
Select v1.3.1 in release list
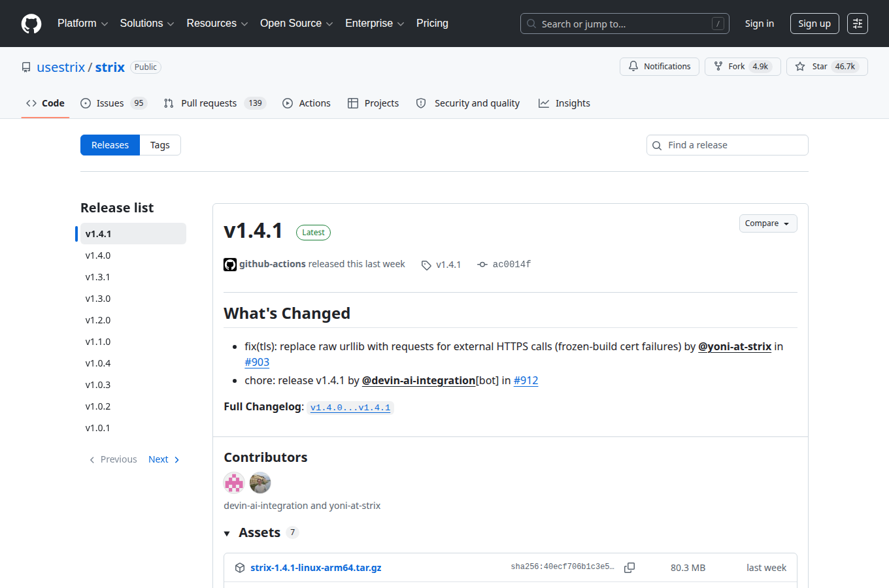click(133, 277)
